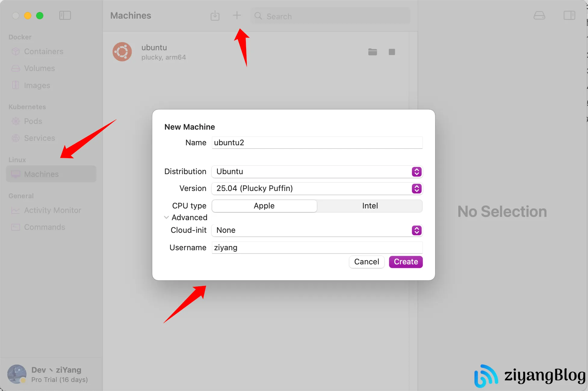The height and width of the screenshot is (391, 588).
Task: Create the new machine
Action: coord(406,262)
